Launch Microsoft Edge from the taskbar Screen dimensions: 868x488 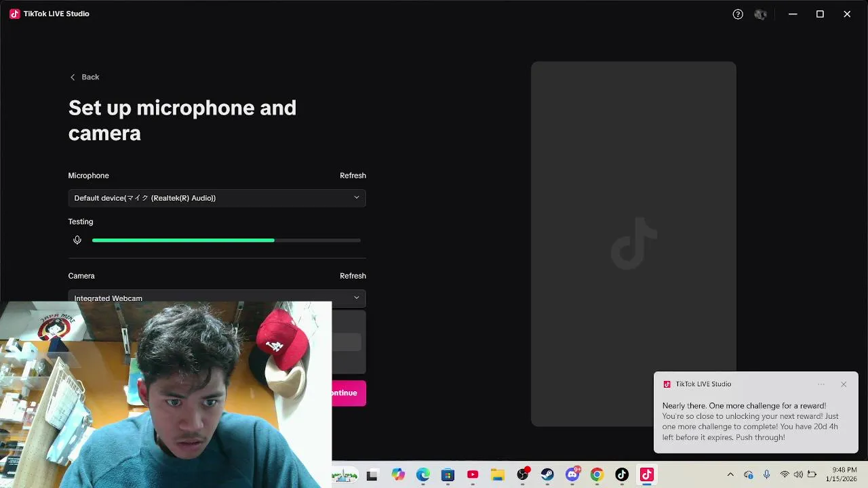[423, 474]
